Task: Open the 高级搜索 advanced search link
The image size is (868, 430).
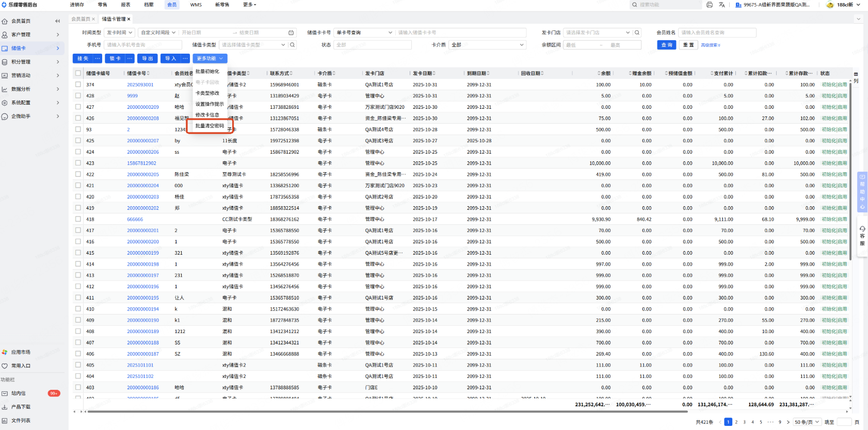Action: coord(711,45)
